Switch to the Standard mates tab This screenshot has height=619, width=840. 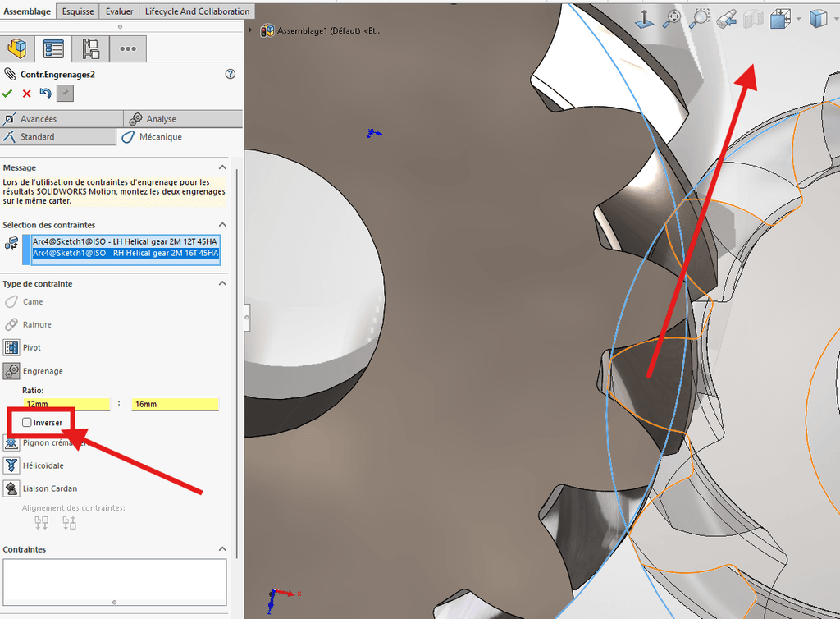click(58, 136)
